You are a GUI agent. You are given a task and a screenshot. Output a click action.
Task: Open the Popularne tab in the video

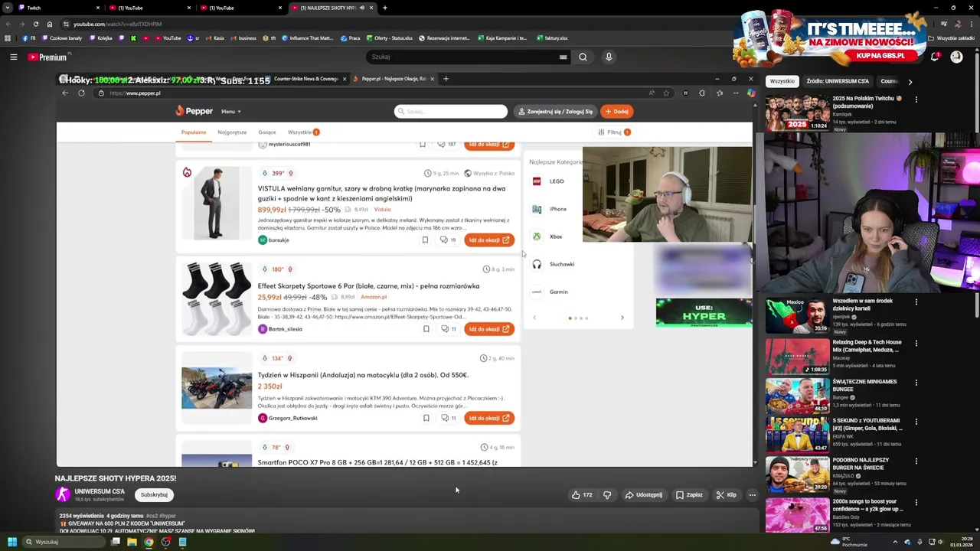tap(194, 132)
